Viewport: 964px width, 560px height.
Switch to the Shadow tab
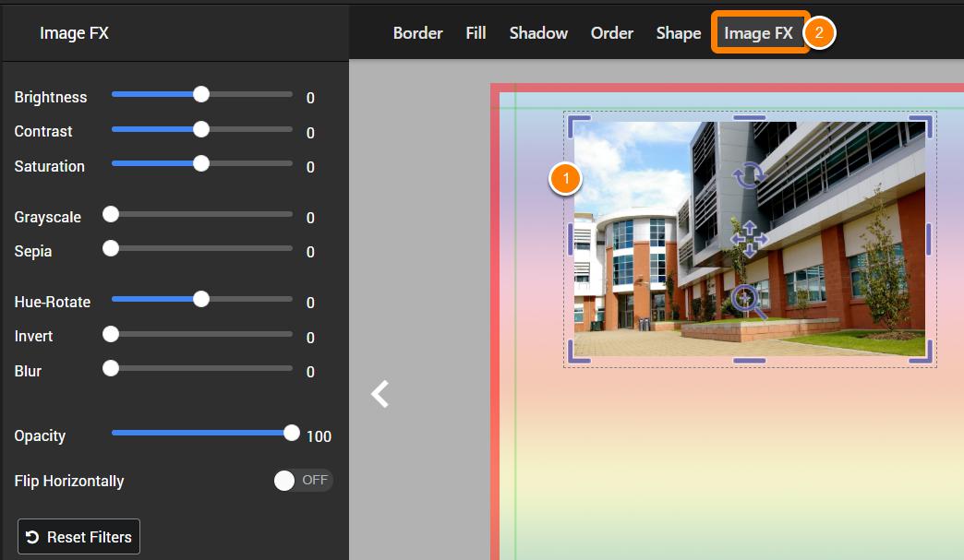(x=538, y=33)
